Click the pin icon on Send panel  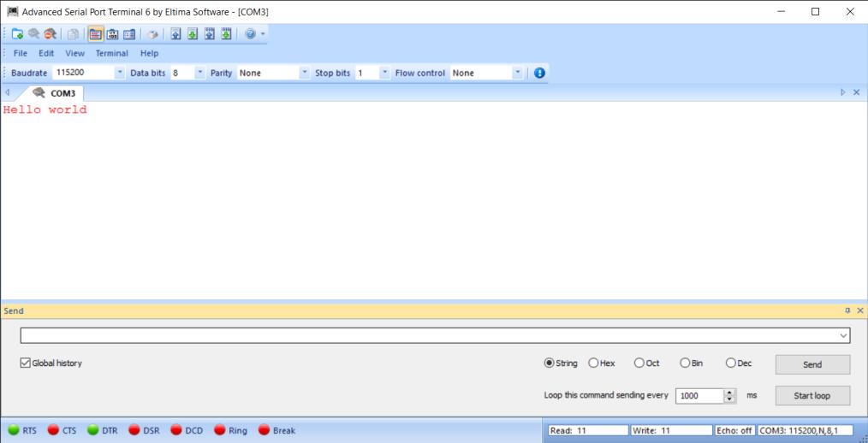[x=847, y=310]
